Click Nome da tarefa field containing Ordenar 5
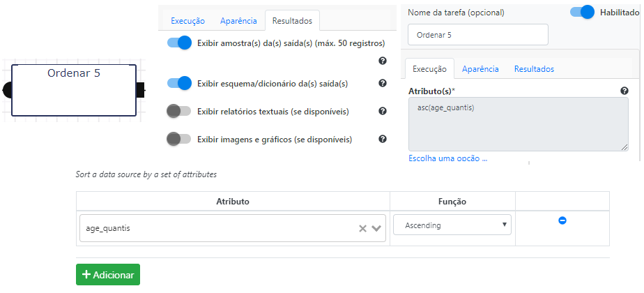The image size is (644, 293). click(478, 34)
